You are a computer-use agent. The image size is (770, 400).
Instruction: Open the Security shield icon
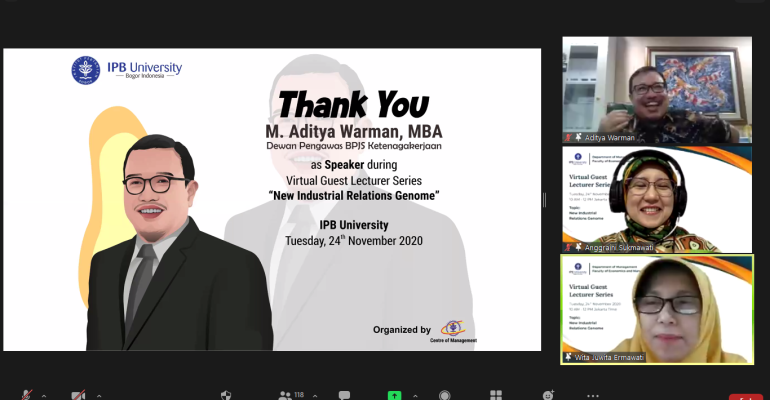[226, 395]
